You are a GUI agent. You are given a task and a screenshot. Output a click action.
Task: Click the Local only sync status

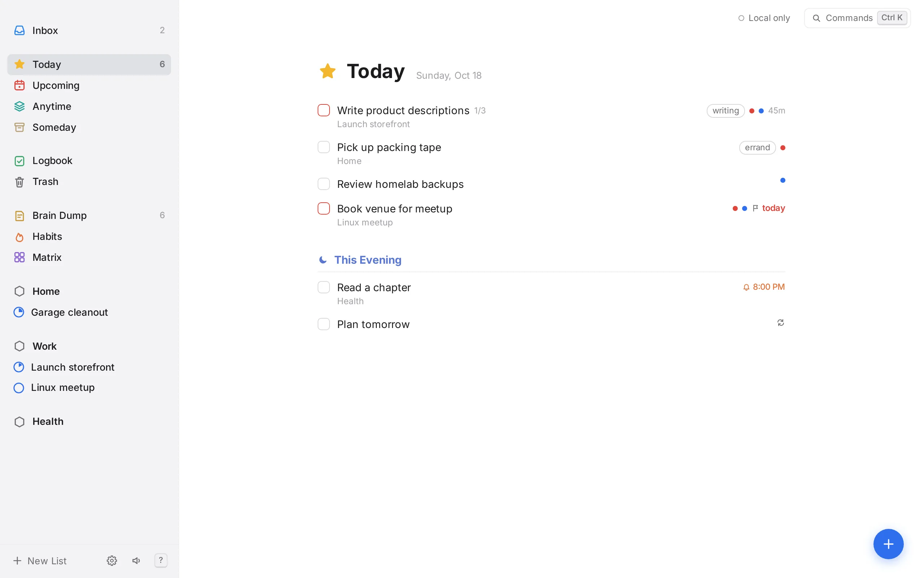(x=764, y=18)
